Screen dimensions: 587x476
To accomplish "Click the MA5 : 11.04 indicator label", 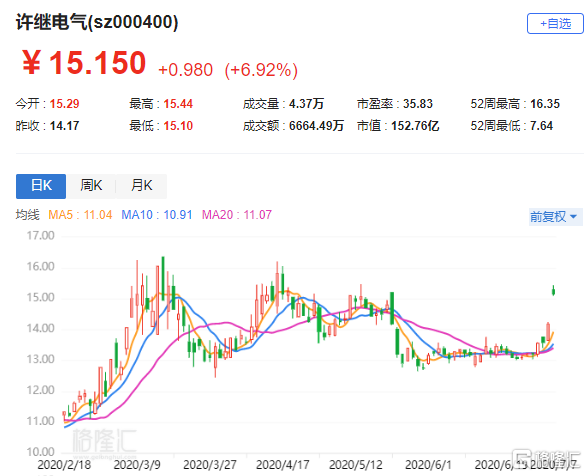I will click(x=80, y=215).
